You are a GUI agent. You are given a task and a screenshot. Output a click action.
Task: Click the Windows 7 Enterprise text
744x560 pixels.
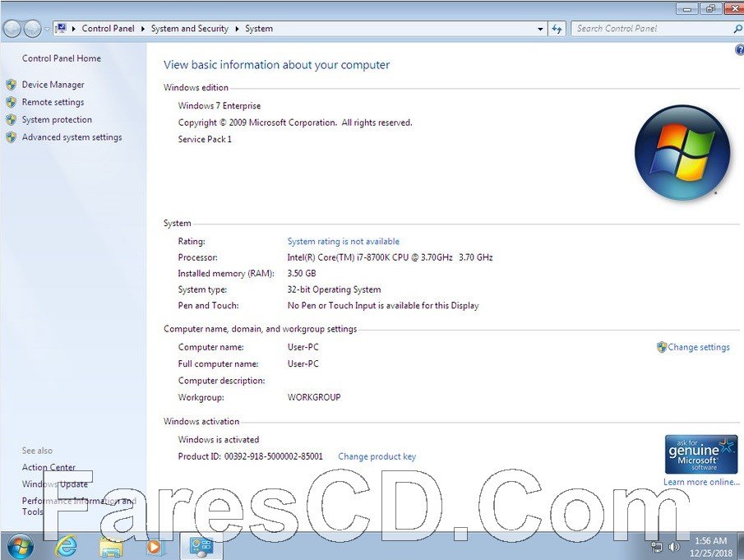point(220,106)
